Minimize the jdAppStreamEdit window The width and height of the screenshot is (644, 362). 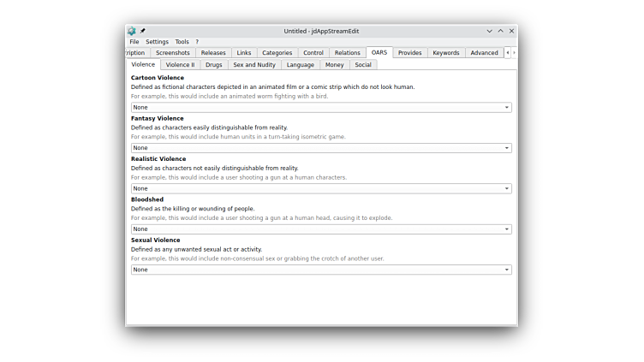(x=489, y=31)
